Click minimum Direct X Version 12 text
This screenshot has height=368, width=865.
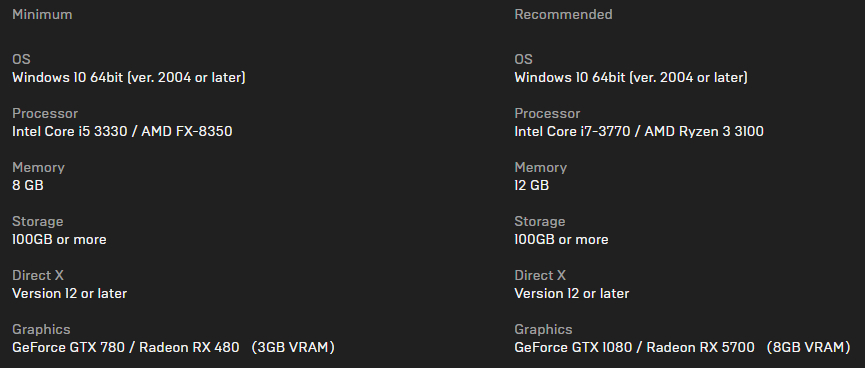(x=70, y=294)
